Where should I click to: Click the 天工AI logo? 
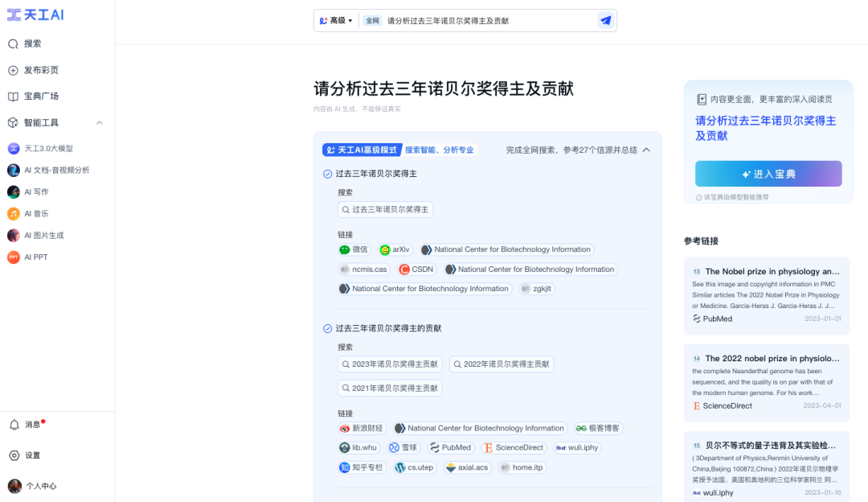(35, 14)
